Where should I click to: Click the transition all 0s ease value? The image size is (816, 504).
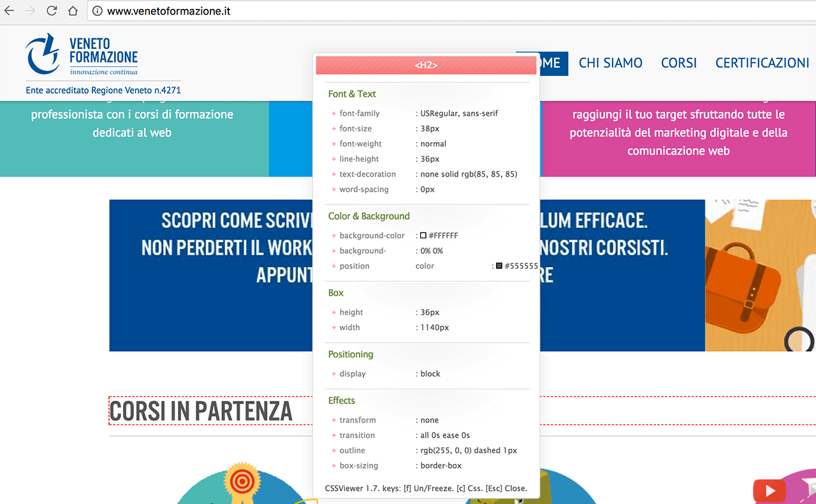click(445, 435)
